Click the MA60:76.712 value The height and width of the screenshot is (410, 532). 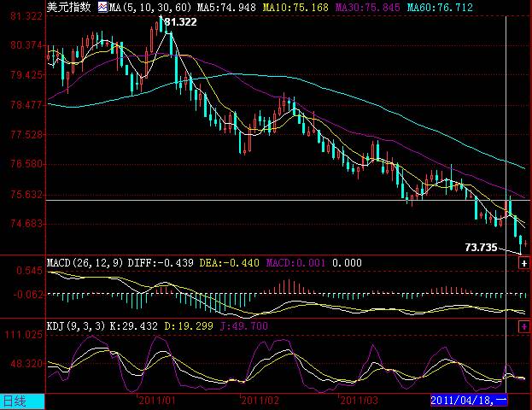click(x=440, y=7)
